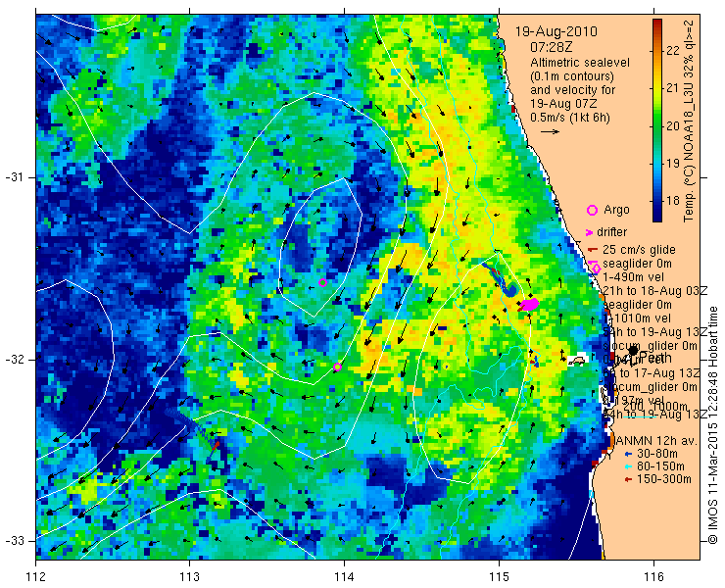
Task: Click the '0.5m/s (1kt 6h)' scale label
Action: (x=569, y=118)
